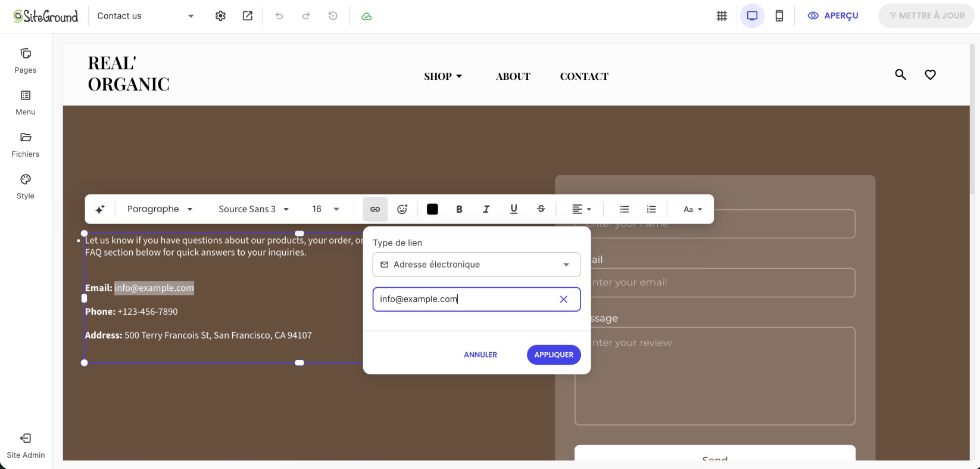The height and width of the screenshot is (469, 980).
Task: Switch to mobile view
Action: (x=779, y=16)
